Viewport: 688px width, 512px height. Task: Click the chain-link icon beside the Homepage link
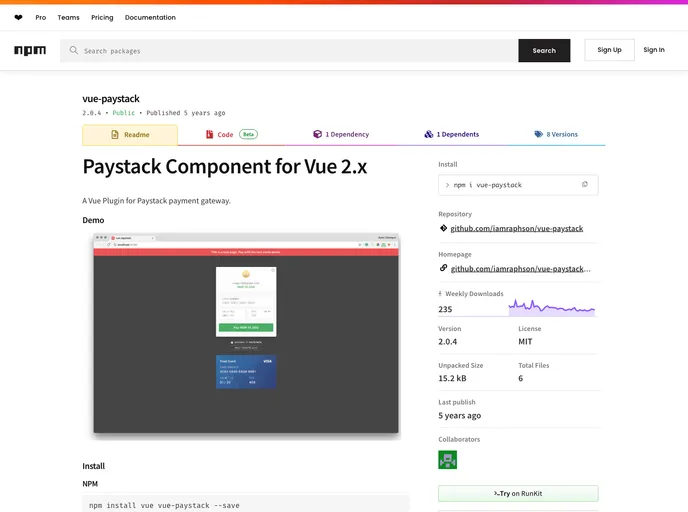point(443,268)
